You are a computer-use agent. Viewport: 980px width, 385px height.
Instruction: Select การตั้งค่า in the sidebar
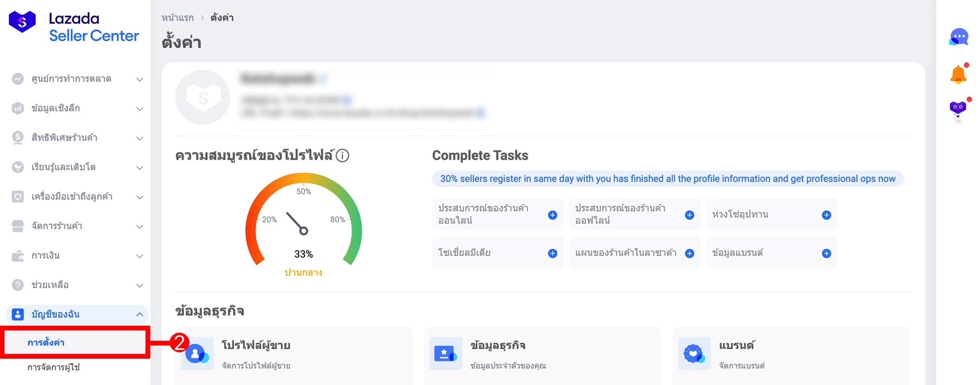pos(46,343)
